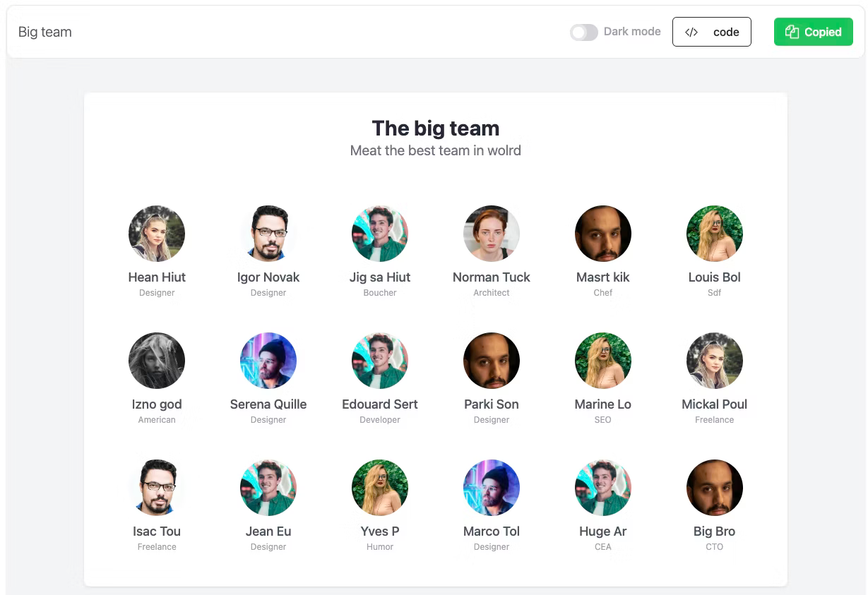The height and width of the screenshot is (595, 868).
Task: Click the code brackets icon
Action: (x=691, y=32)
